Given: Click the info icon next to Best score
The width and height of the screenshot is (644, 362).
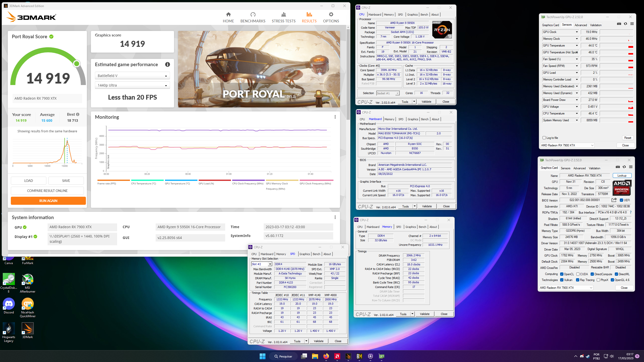Looking at the screenshot, I should click(78, 114).
